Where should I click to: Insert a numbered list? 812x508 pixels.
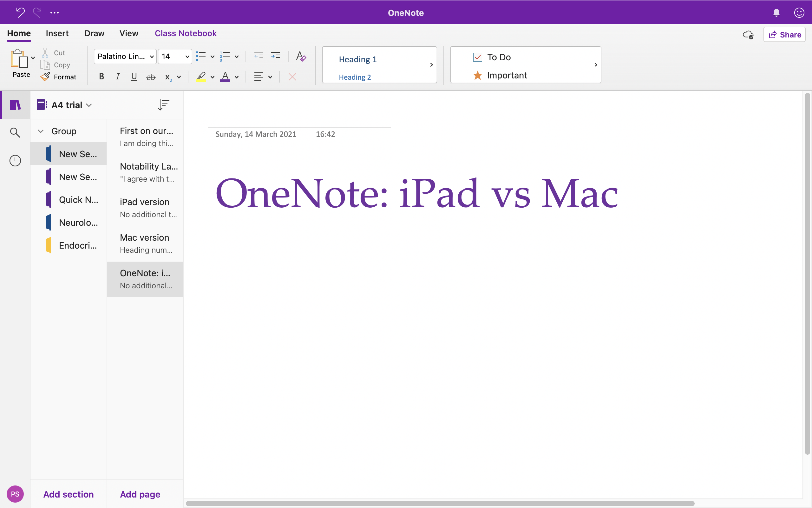[x=225, y=57]
